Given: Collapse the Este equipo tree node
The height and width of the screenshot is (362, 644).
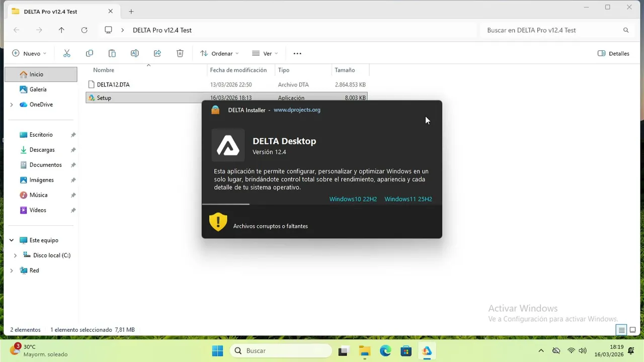Looking at the screenshot, I should tap(12, 240).
